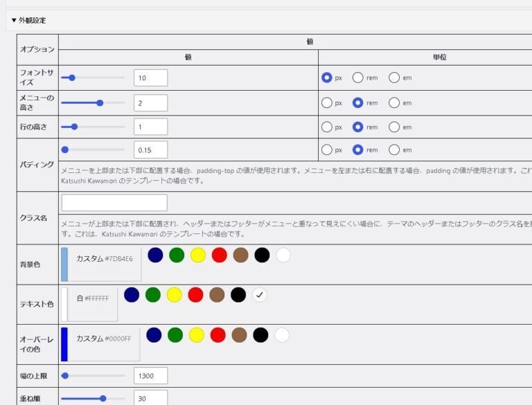Pick green for 背景色

tap(177, 255)
